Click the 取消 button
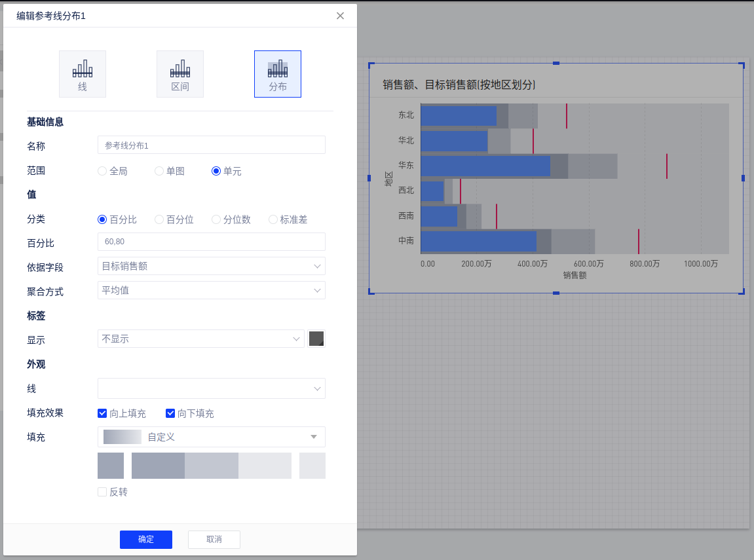 coord(214,539)
